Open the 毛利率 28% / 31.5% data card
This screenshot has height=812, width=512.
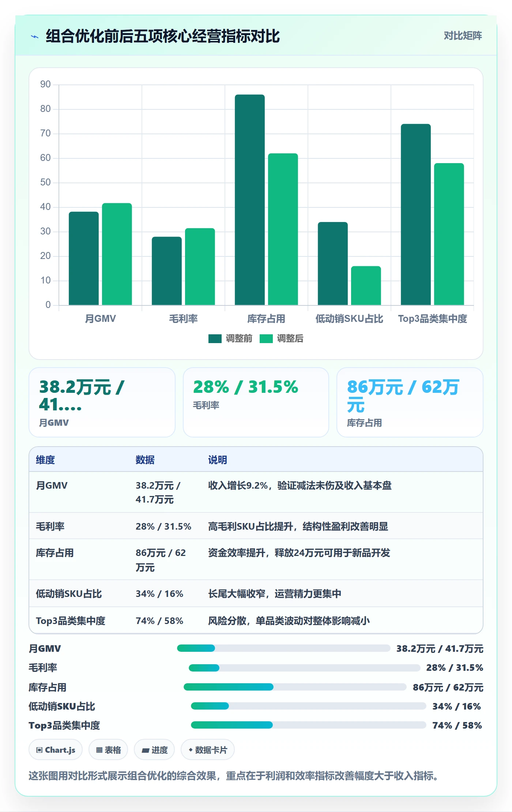click(256, 402)
